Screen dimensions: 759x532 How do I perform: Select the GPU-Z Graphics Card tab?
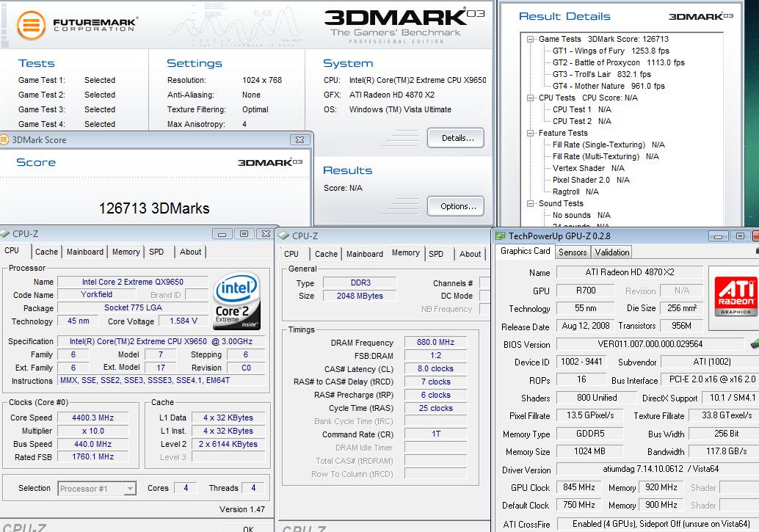click(x=525, y=251)
